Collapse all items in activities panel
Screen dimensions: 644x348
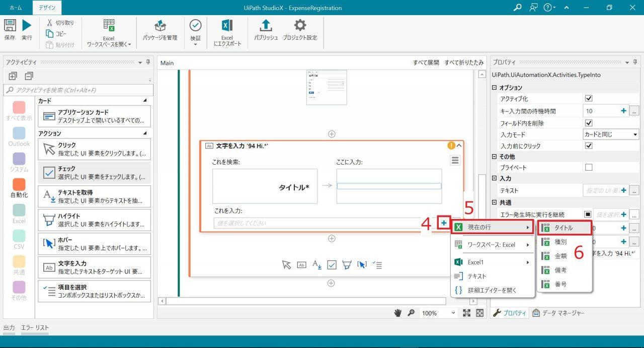29,76
